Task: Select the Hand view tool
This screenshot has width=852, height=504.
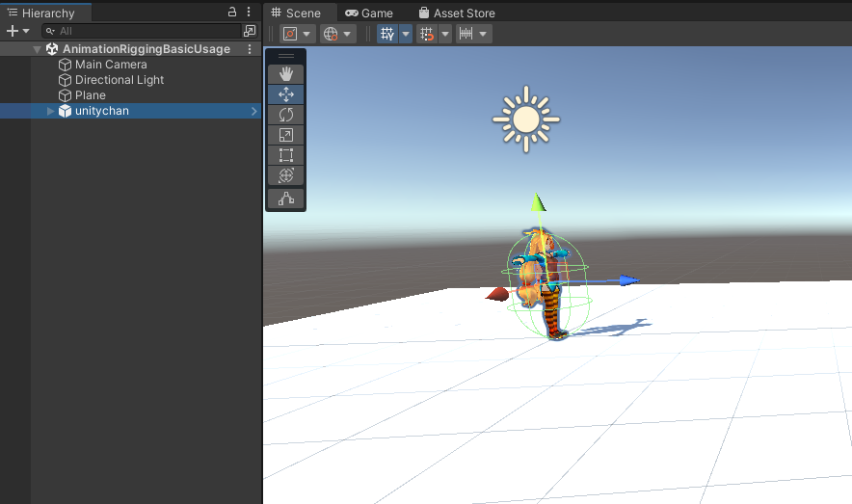Action: point(286,74)
